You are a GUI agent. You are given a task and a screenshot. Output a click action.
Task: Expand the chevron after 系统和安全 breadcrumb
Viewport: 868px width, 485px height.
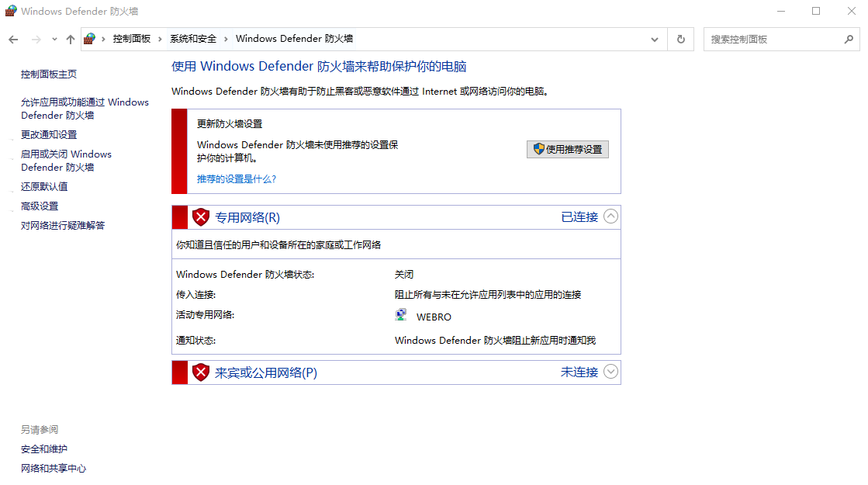point(226,39)
